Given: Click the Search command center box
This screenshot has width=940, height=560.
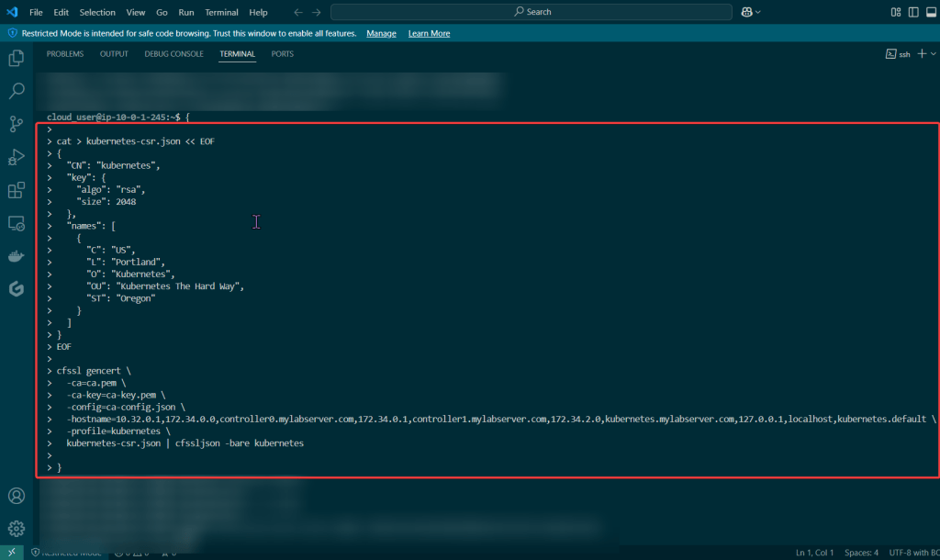Looking at the screenshot, I should click(532, 12).
